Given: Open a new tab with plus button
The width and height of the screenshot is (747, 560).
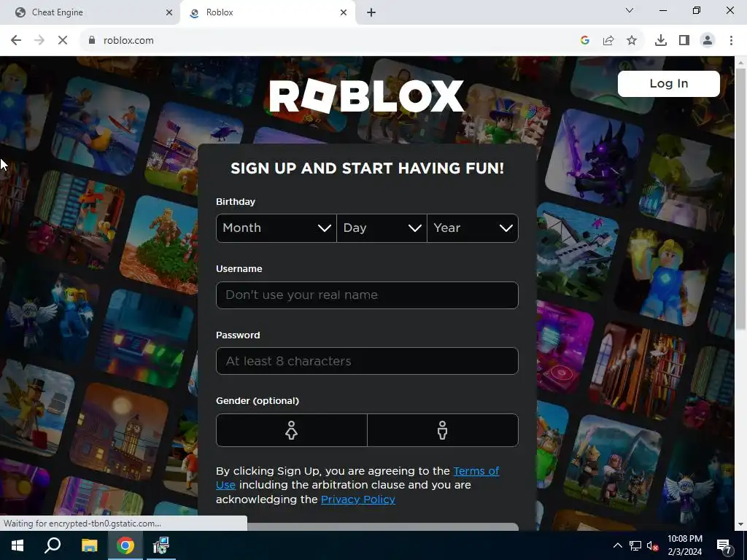Looking at the screenshot, I should coord(371,12).
